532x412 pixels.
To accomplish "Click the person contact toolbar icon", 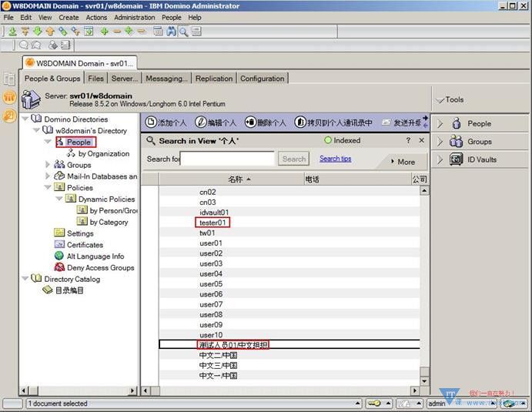I will coord(52,45).
